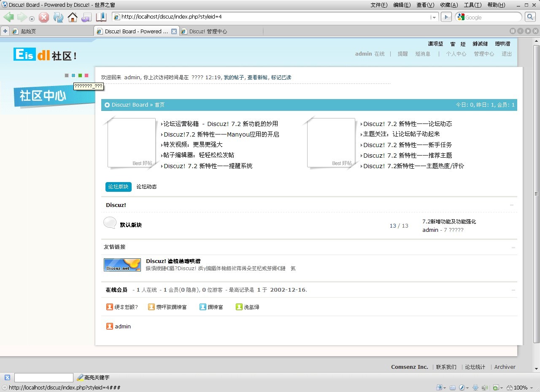Click the 标记已读 link
The height and width of the screenshot is (392, 540).
[281, 78]
